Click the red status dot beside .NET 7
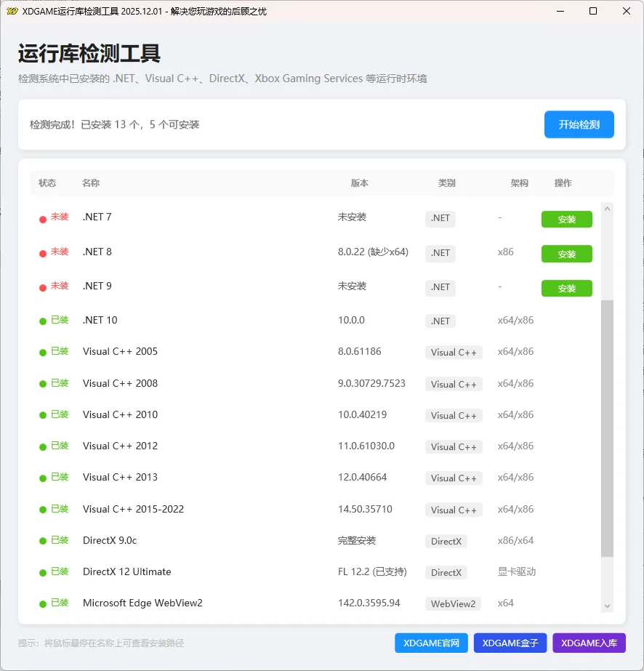This screenshot has width=644, height=671. [x=42, y=218]
